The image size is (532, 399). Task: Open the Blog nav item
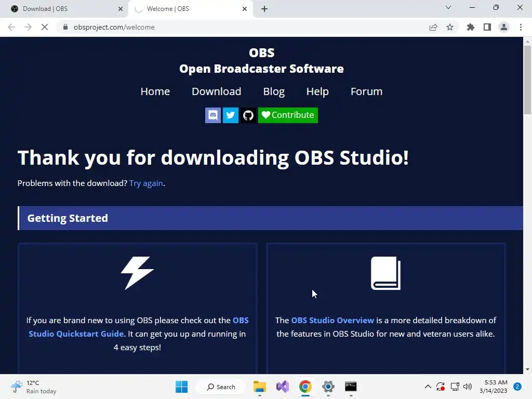(x=274, y=91)
